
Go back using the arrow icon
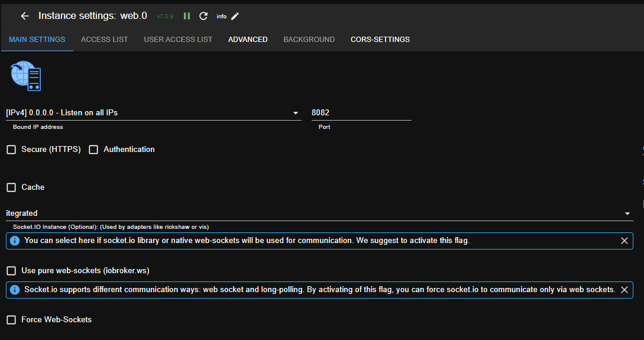(25, 16)
